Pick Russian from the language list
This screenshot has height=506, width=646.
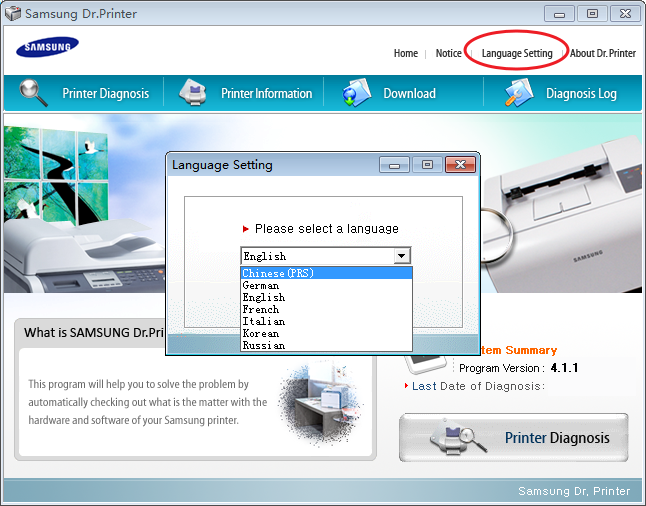coord(326,345)
